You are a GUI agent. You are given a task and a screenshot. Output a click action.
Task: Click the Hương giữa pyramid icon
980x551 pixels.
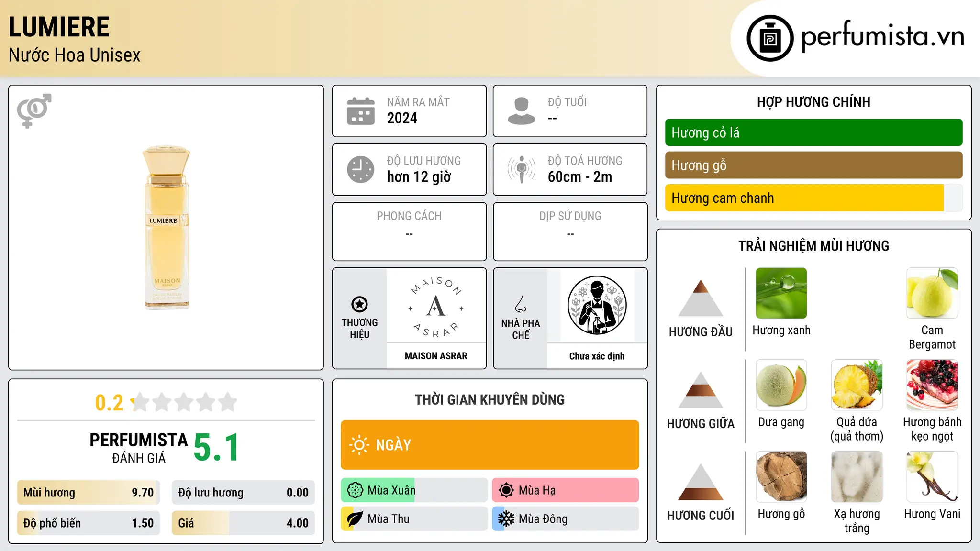701,390
